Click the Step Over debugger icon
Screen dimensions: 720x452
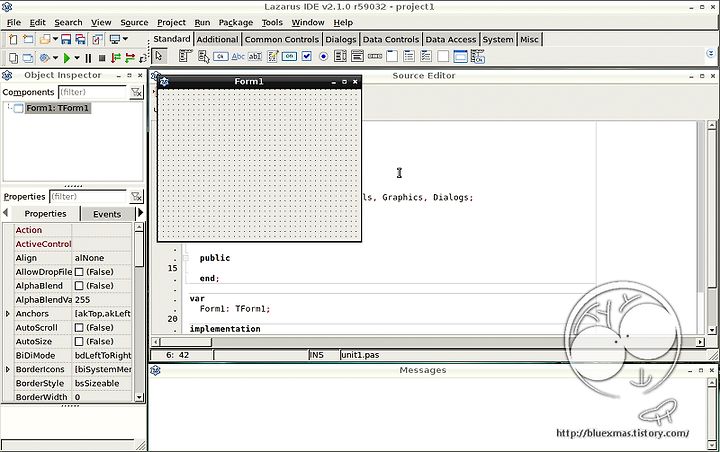click(x=130, y=58)
